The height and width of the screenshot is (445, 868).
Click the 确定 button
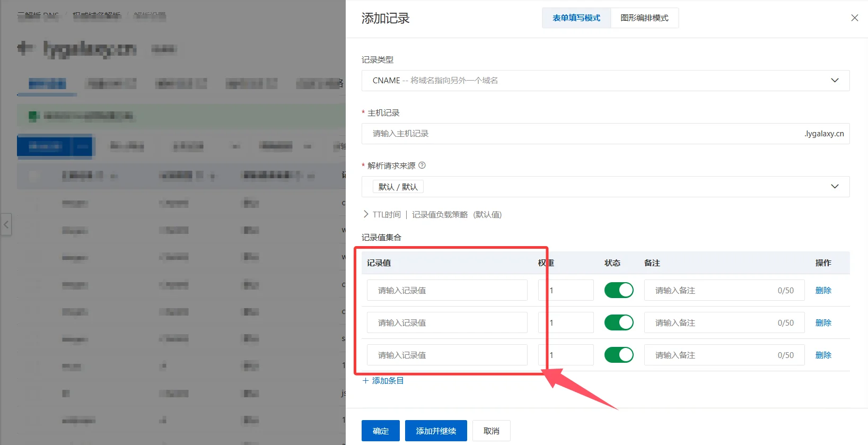tap(381, 431)
